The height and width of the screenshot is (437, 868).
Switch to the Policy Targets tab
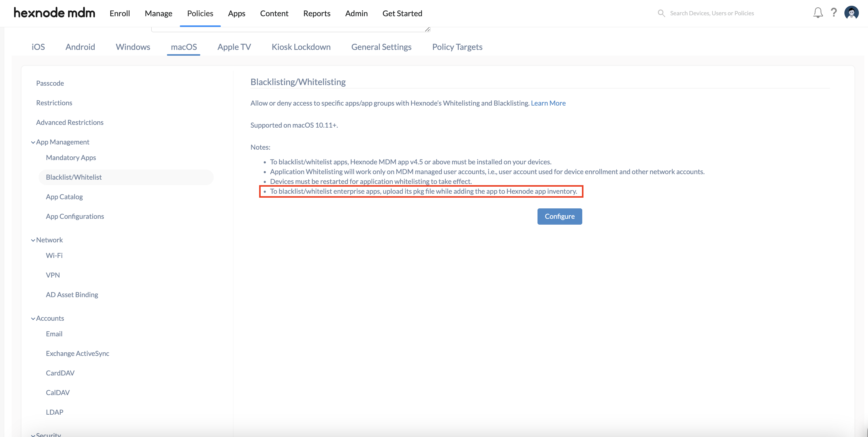[x=457, y=47]
